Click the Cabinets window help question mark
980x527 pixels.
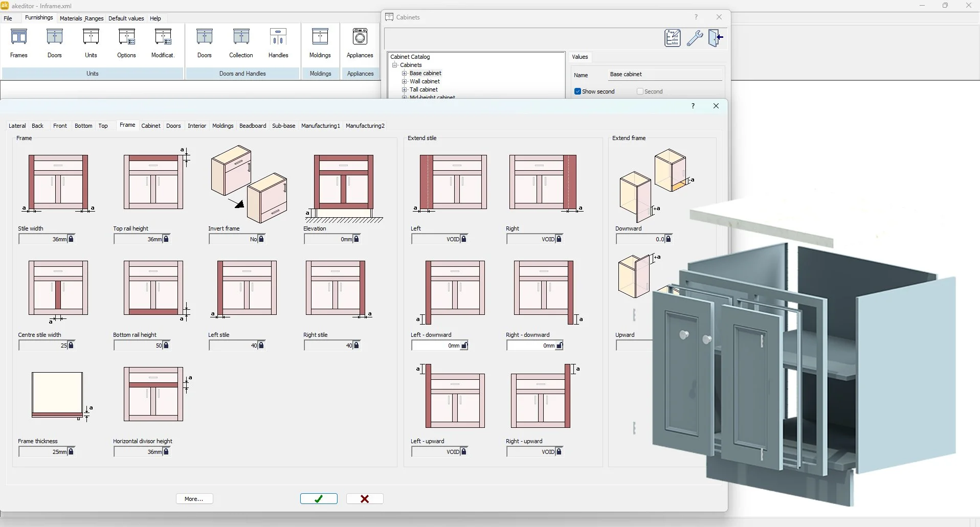696,17
